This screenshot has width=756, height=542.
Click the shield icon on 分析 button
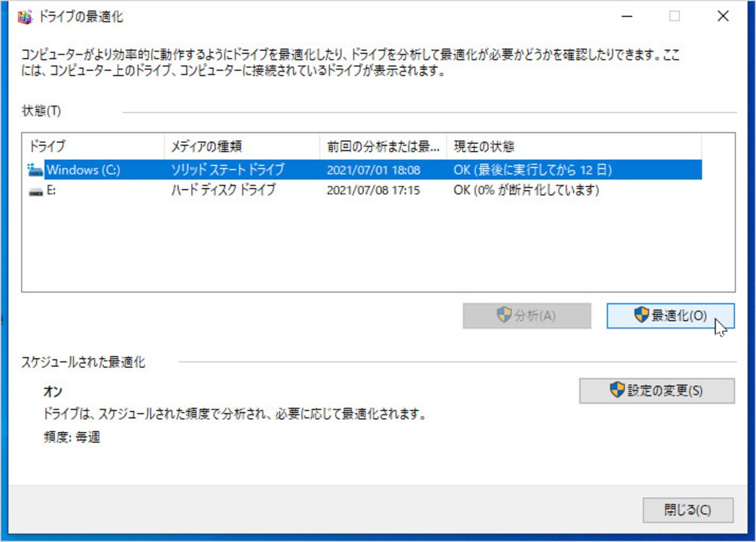(505, 315)
